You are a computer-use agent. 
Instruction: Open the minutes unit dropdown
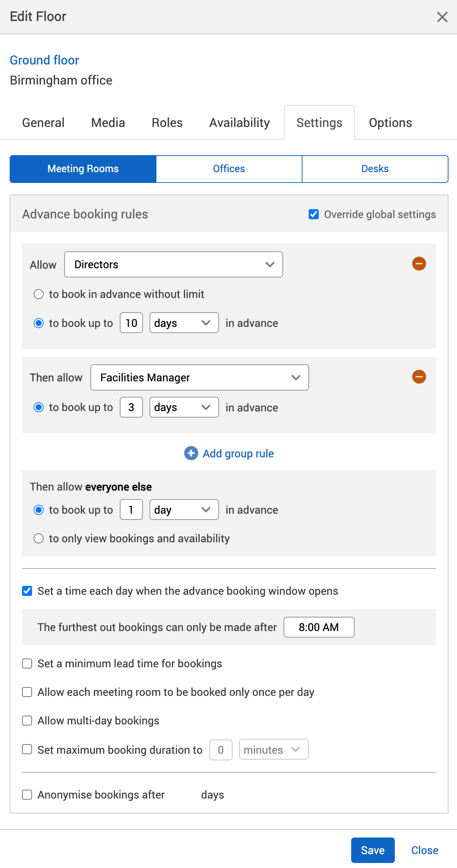coord(273,749)
